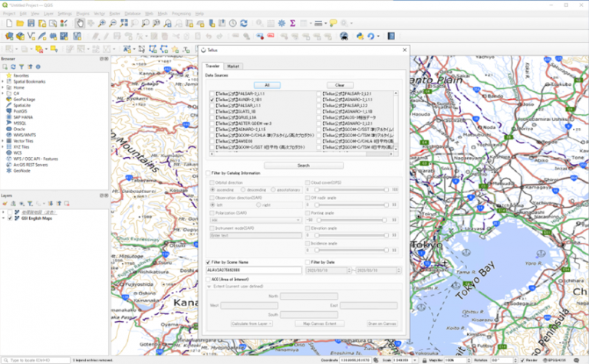Open the Polarization HH dropdown
Screen dimensions: 589x364
coord(255,220)
